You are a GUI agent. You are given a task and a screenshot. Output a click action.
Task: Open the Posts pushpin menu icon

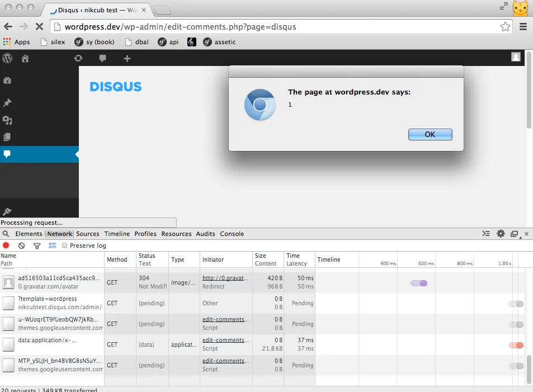point(7,103)
